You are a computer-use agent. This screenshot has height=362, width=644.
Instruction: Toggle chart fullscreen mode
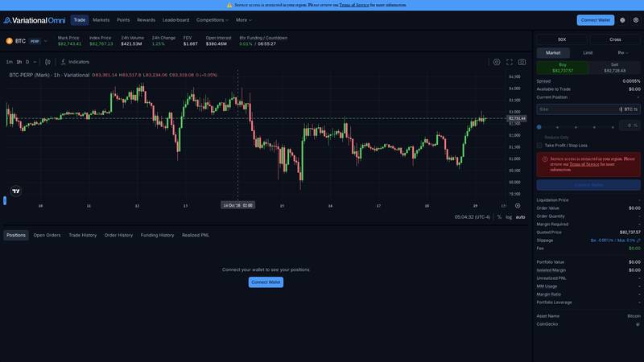pyautogui.click(x=510, y=62)
